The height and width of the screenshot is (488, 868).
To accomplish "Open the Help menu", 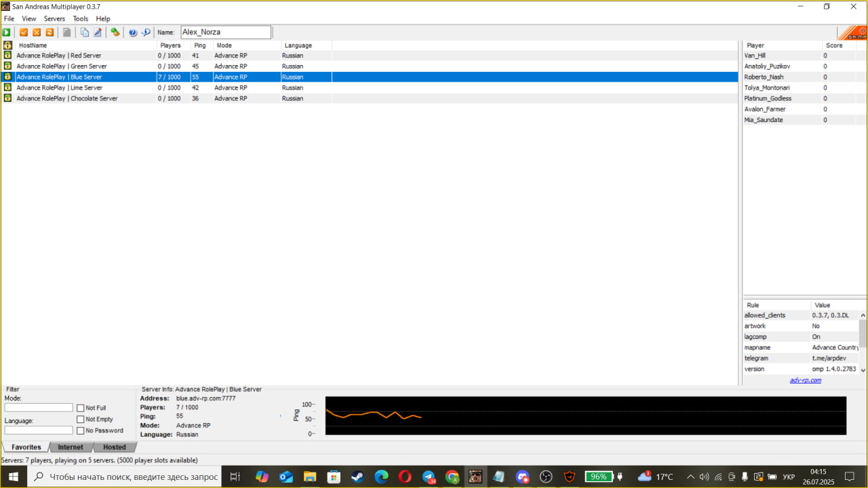I will tap(103, 19).
